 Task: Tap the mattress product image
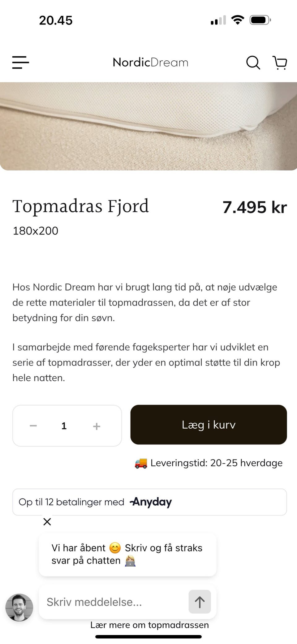148,126
